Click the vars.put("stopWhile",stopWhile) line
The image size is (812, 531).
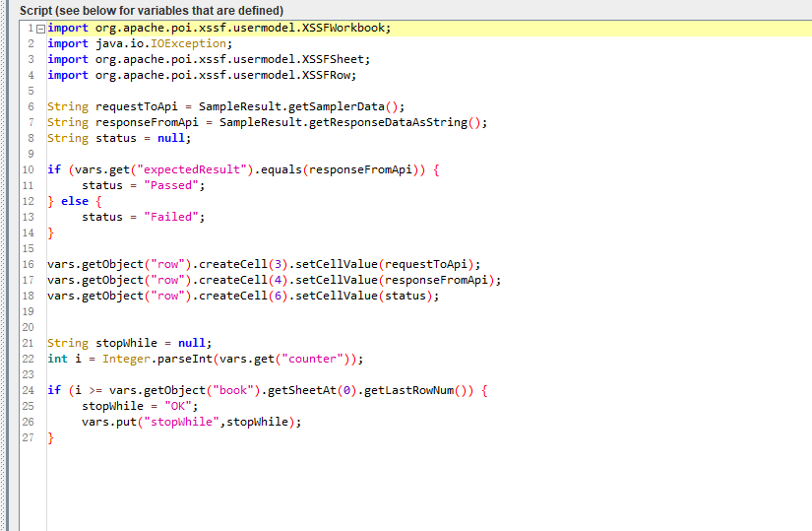(191, 422)
